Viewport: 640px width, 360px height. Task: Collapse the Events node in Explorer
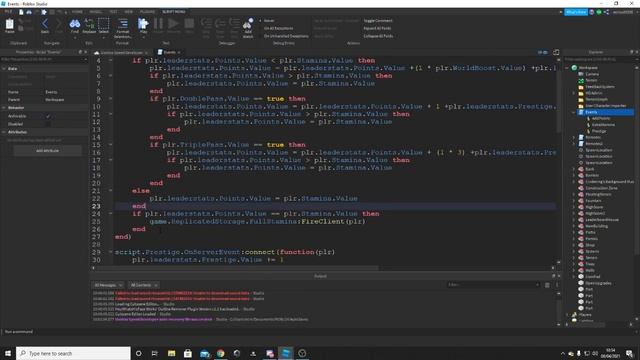point(574,112)
